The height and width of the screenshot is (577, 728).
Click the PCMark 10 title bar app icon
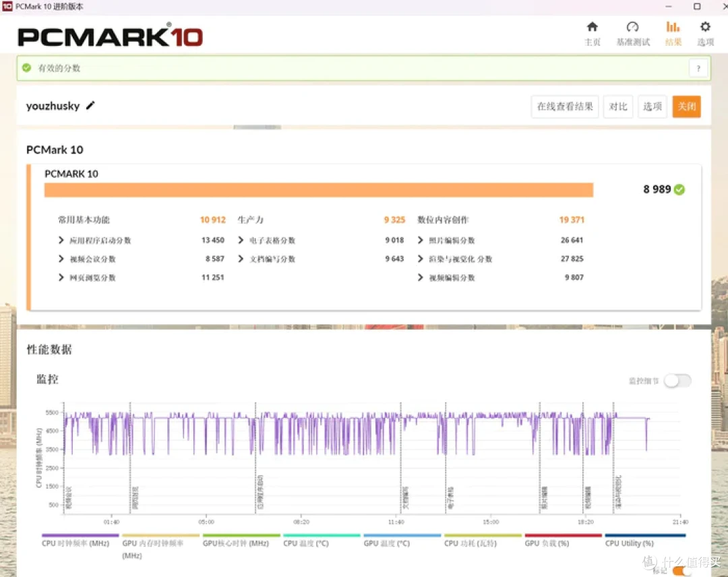click(7, 6)
